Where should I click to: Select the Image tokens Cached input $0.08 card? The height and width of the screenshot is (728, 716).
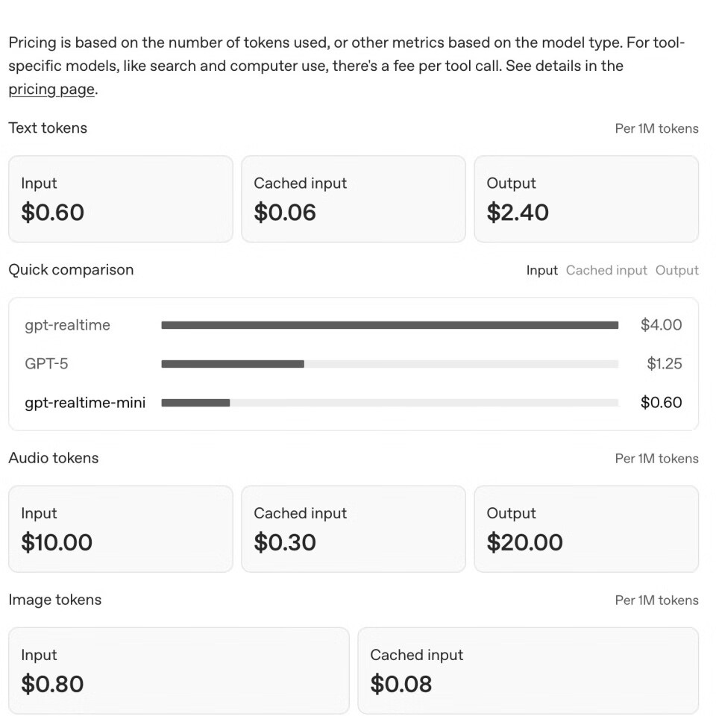[x=527, y=671]
